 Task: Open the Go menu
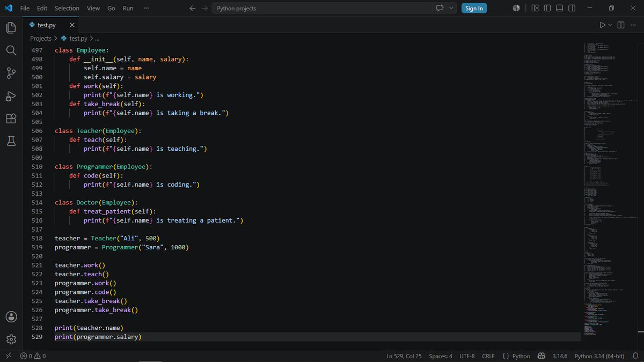[111, 8]
